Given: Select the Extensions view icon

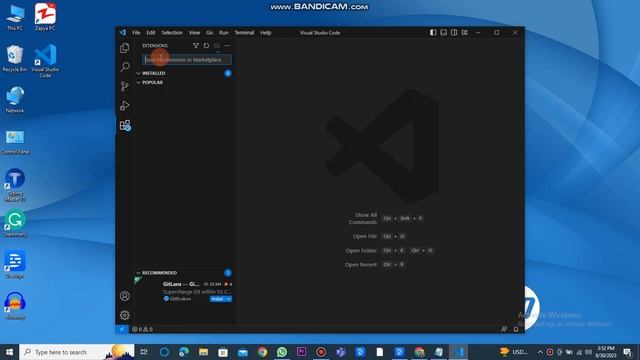Looking at the screenshot, I should [x=125, y=125].
